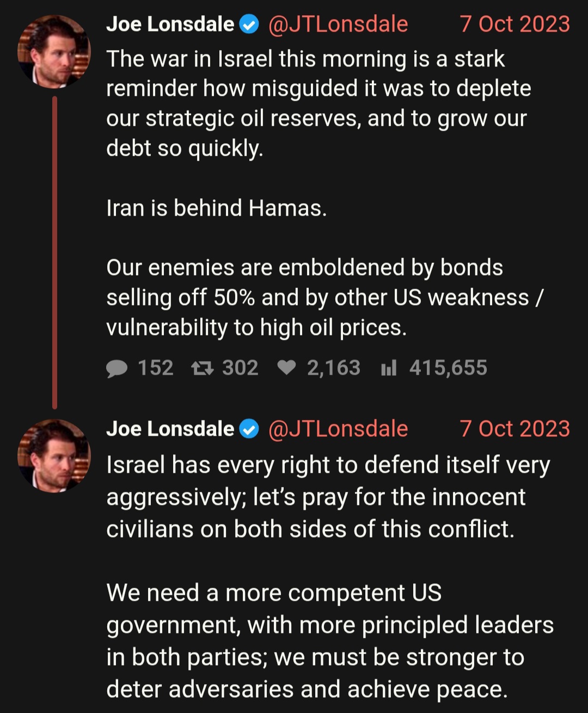Open the second tweet's 7 Oct 2023 date
Screen dimensions: 588x713
click(x=515, y=429)
